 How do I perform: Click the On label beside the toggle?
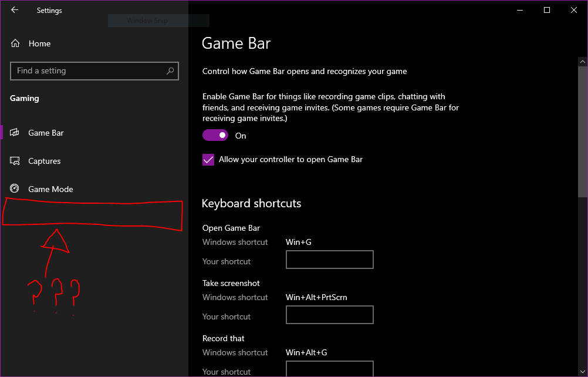pyautogui.click(x=241, y=136)
